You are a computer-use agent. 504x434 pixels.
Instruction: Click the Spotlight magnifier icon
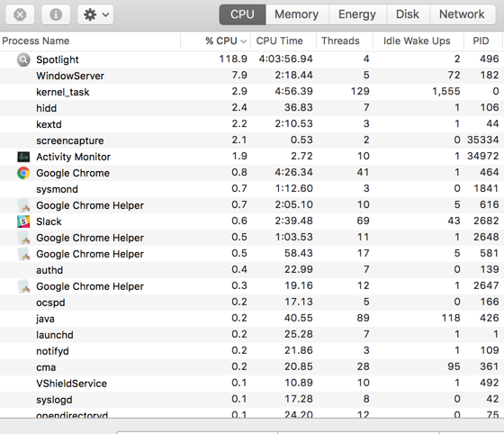click(23, 59)
